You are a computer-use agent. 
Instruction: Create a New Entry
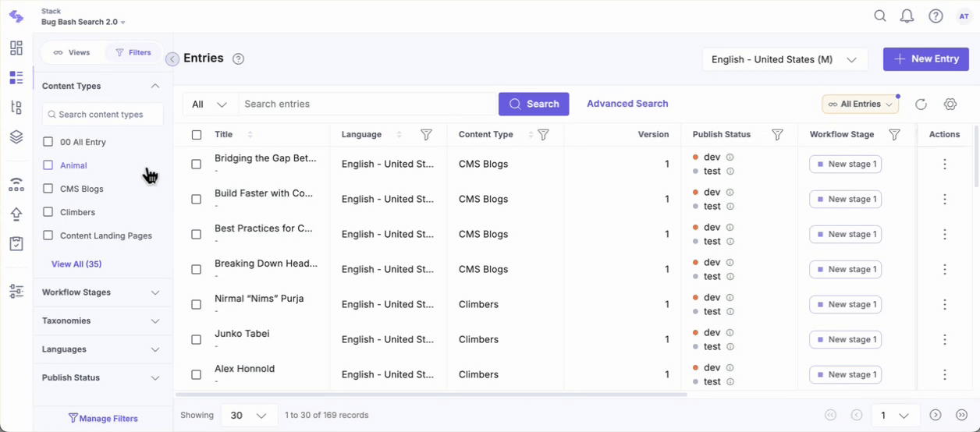click(x=926, y=59)
